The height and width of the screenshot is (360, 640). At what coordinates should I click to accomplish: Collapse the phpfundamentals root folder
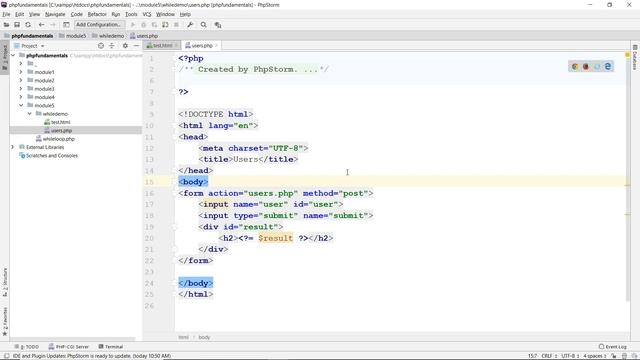tap(13, 55)
